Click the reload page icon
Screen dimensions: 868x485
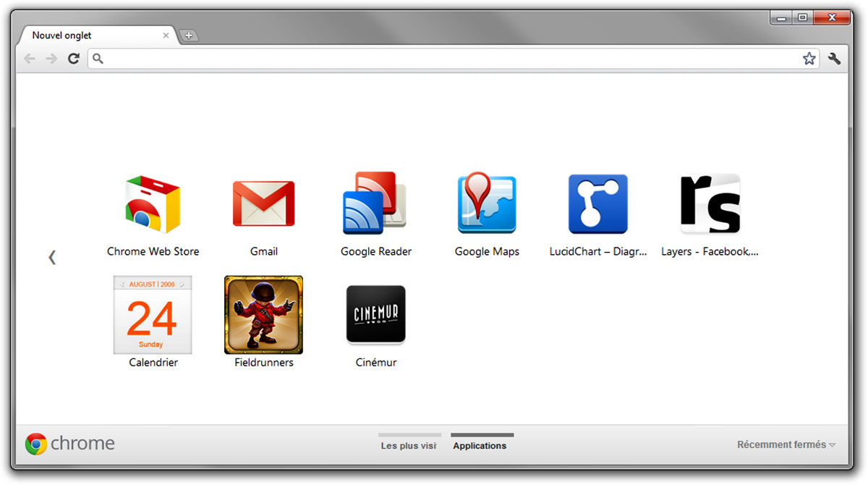(73, 59)
